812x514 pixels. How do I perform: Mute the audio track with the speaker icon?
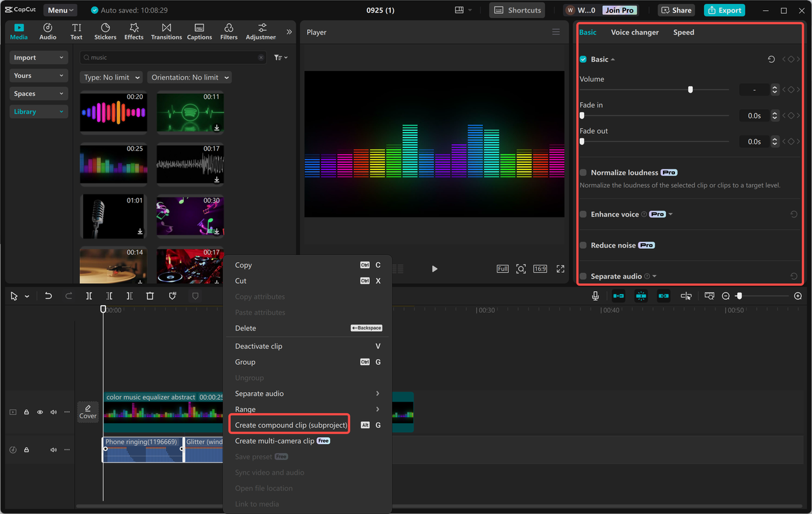(53, 449)
